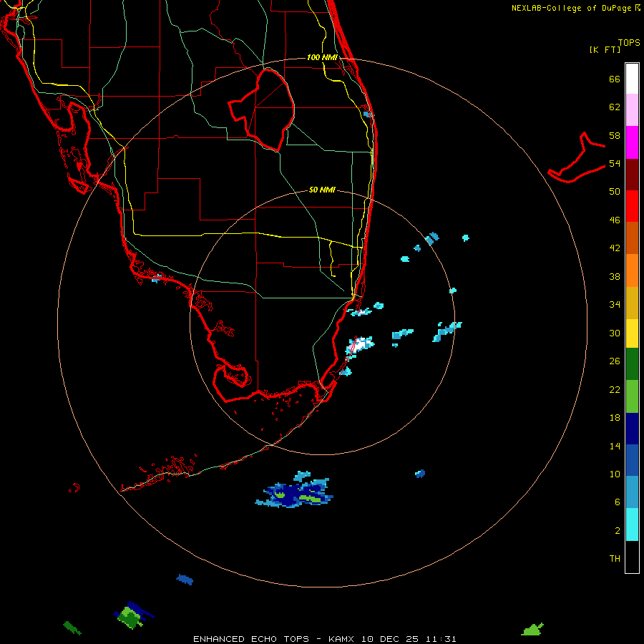Click the 10 value on the legend

click(x=615, y=474)
